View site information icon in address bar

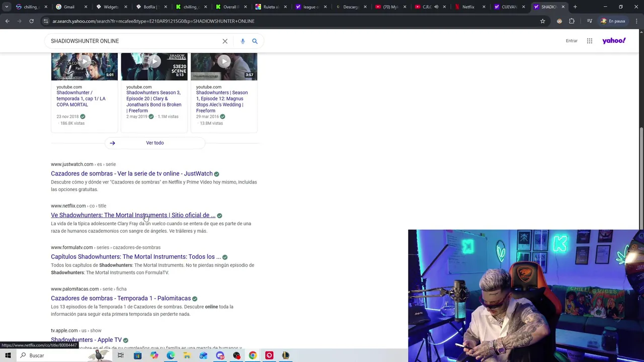coord(46,21)
